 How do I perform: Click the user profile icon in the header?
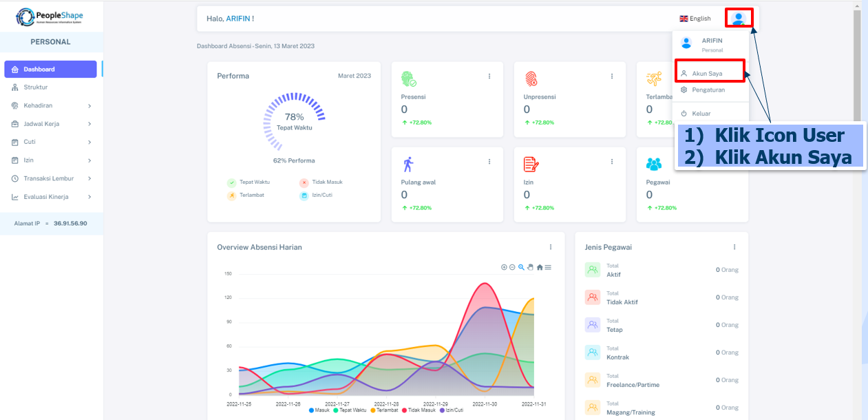[x=739, y=18]
